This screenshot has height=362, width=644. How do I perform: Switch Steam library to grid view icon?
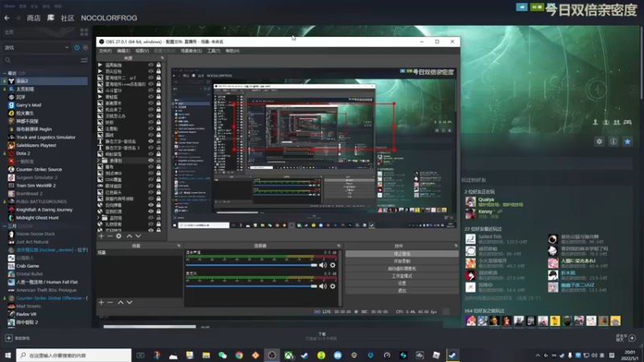(x=85, y=32)
